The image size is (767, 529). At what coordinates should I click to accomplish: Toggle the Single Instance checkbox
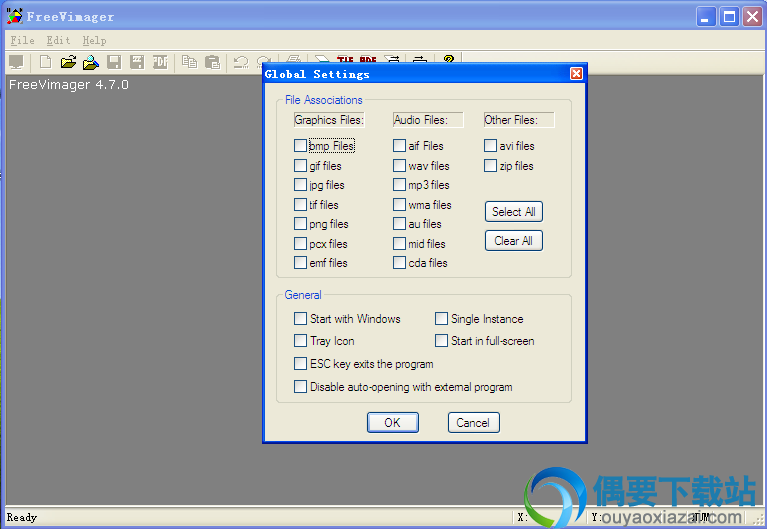coord(441,319)
